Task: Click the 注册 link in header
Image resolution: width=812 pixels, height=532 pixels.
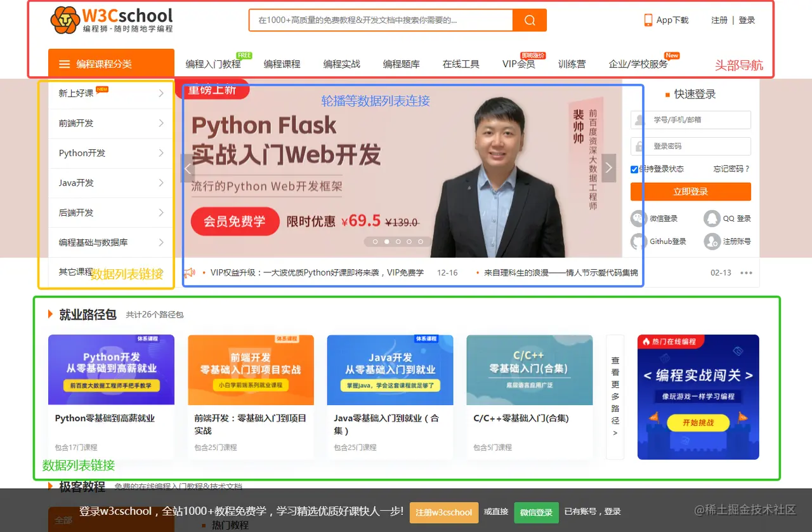Action: coord(719,20)
